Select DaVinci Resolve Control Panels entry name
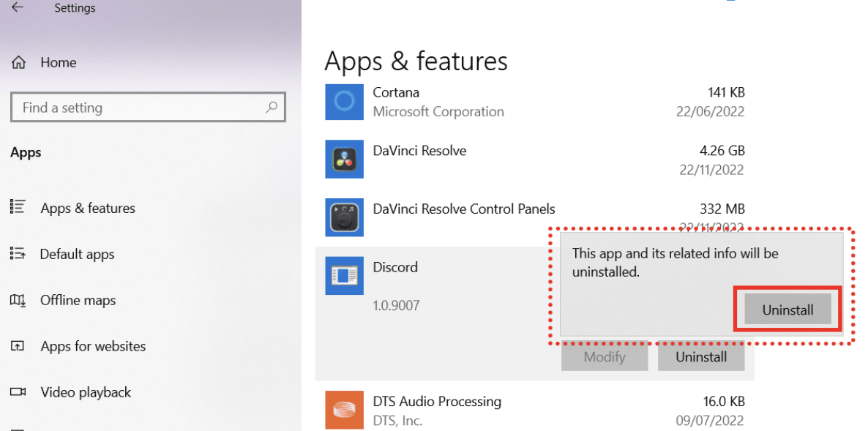Viewport: 868px width, 431px height. pos(464,209)
